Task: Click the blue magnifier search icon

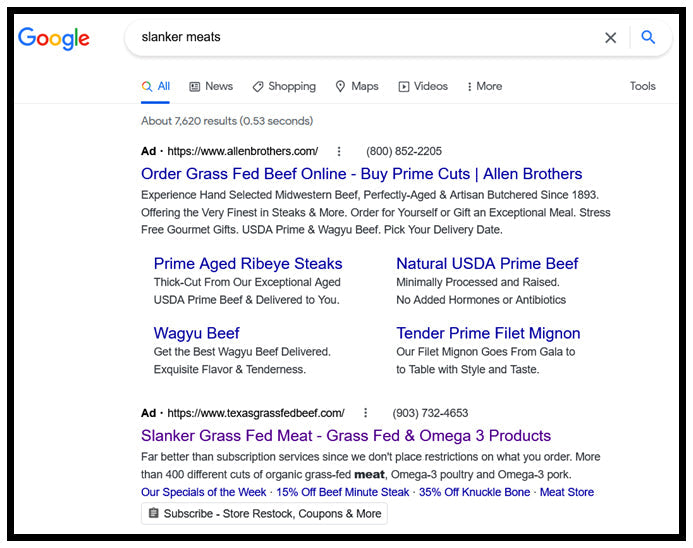Action: pos(648,37)
